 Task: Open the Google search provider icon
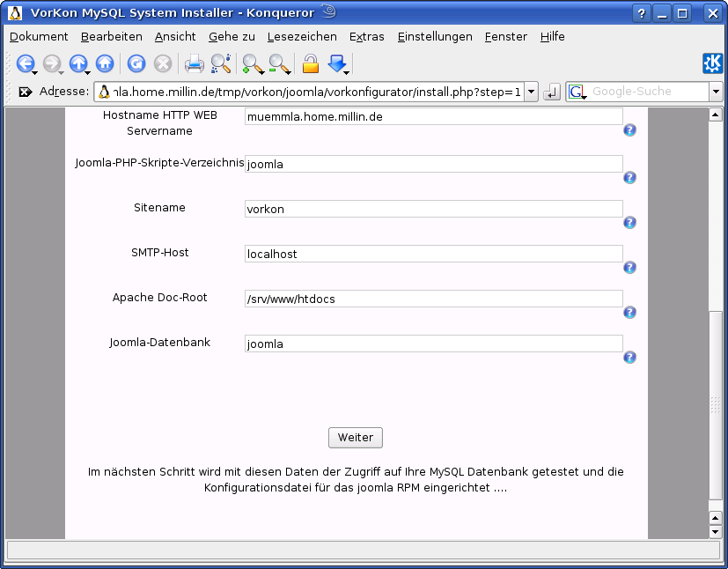pos(577,92)
